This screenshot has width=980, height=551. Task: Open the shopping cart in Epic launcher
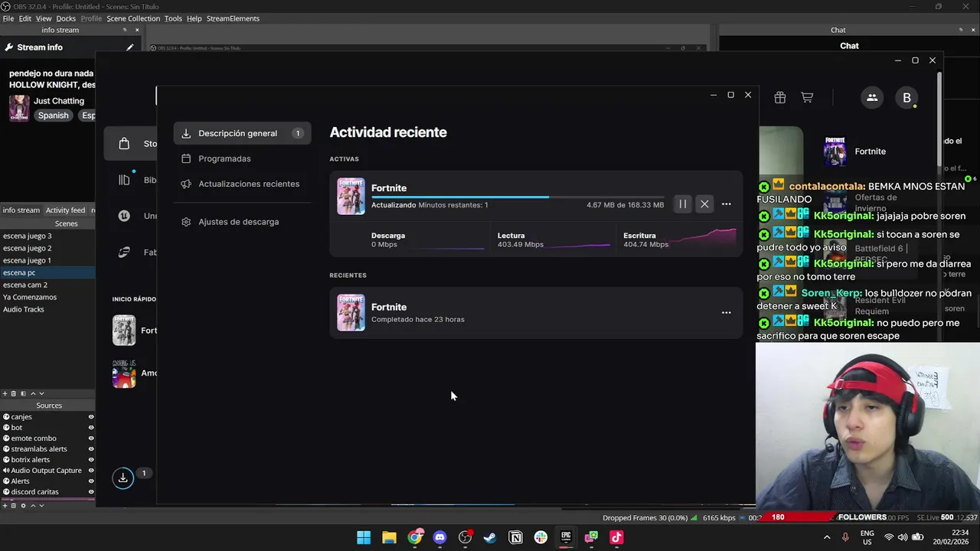pyautogui.click(x=807, y=97)
